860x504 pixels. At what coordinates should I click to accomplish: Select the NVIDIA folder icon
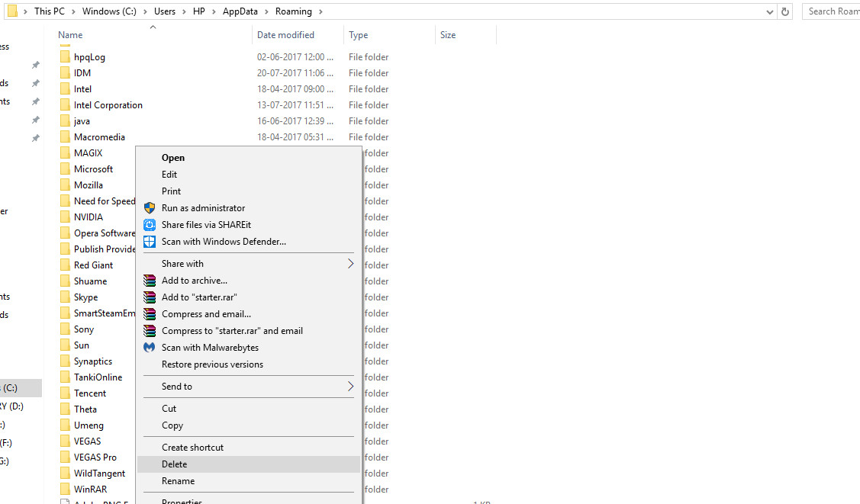65,217
